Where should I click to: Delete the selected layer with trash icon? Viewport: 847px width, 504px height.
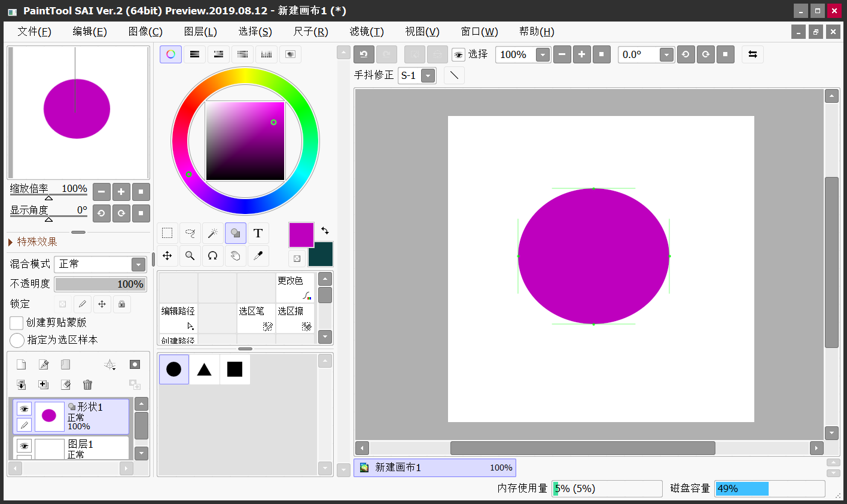pos(88,385)
